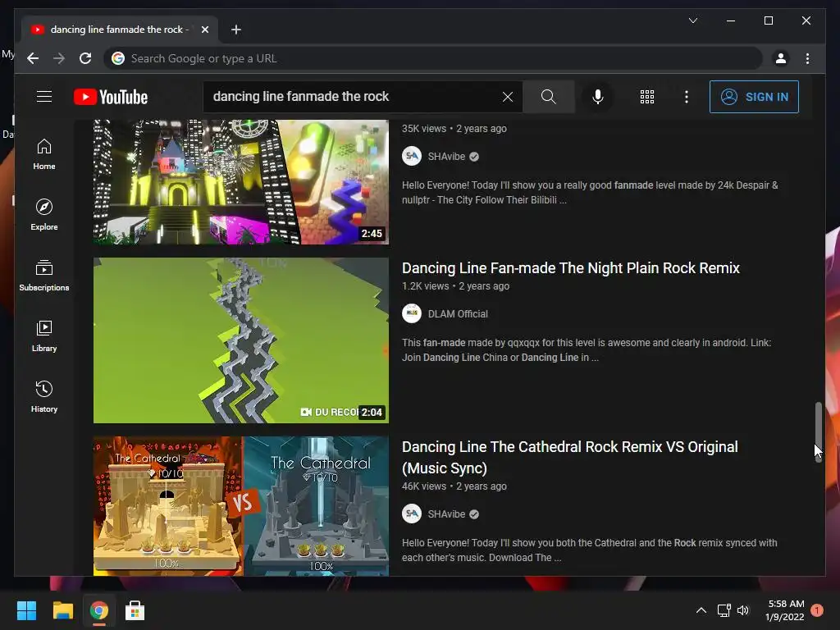Open the 2:45 fanmade city video thumbnail

coord(241,182)
